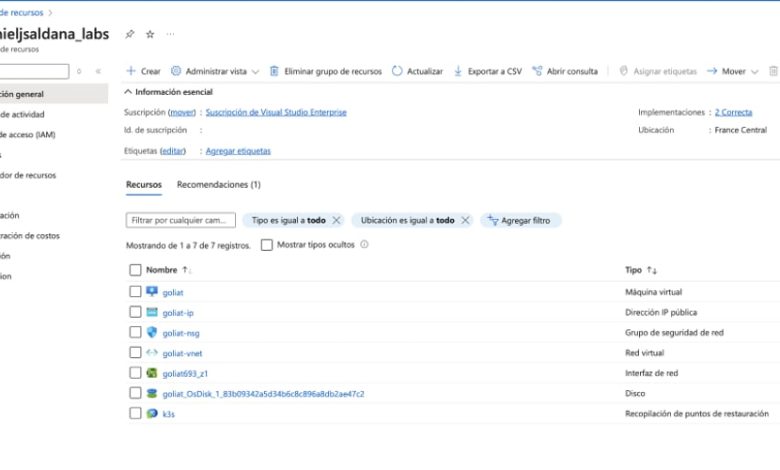The image size is (780, 470).
Task: Expand the Mover dropdown chevron
Action: pyautogui.click(x=754, y=72)
